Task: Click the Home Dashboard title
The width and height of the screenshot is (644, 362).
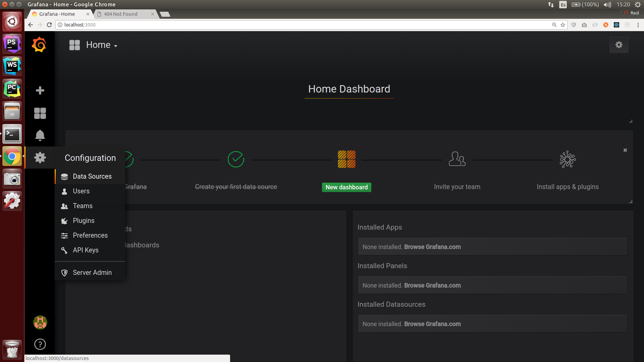Action: point(349,89)
